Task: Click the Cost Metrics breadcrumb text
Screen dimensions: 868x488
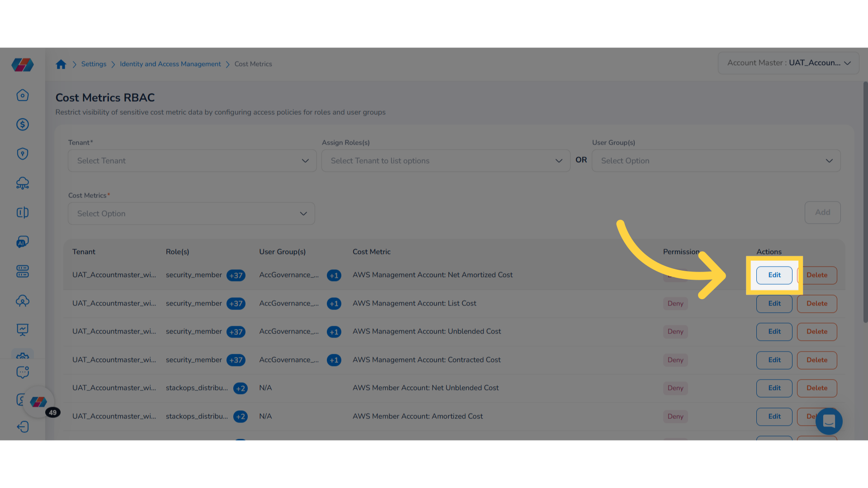Action: [253, 64]
